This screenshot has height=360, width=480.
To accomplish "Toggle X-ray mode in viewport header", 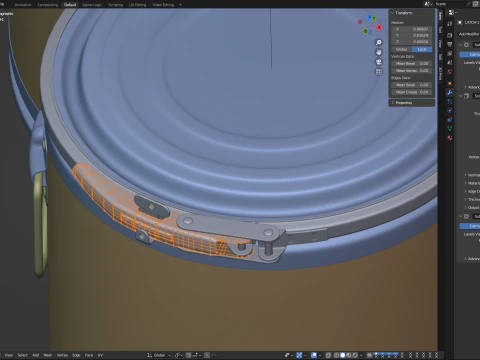I will 328,355.
